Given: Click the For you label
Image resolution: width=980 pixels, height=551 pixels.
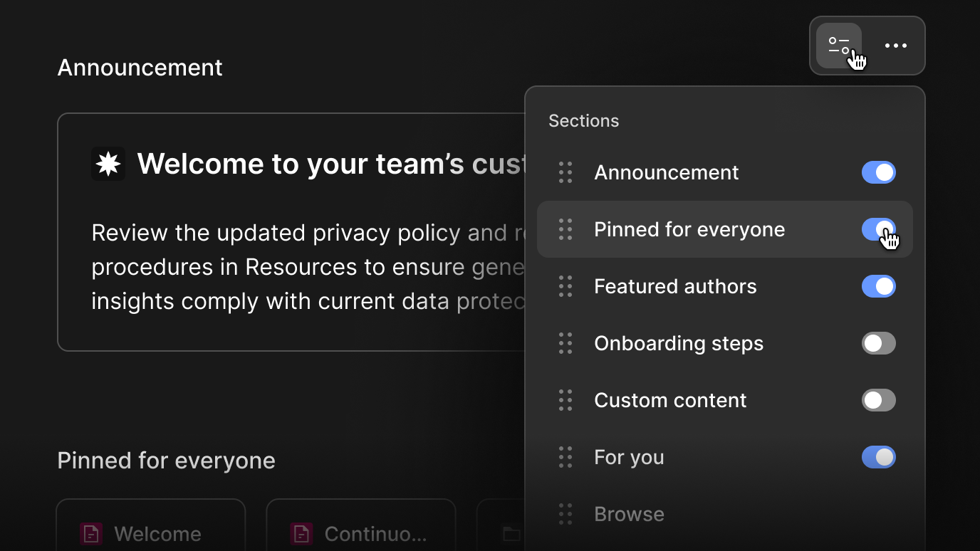Looking at the screenshot, I should [629, 457].
